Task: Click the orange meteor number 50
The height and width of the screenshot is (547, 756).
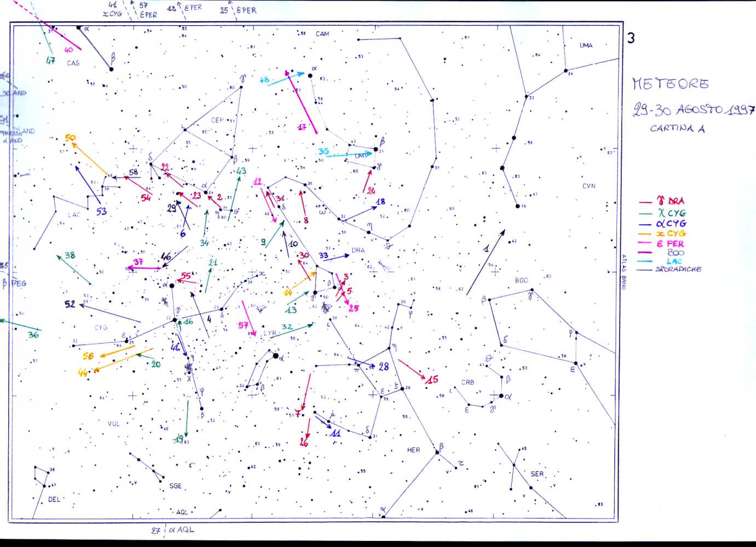Action: point(70,138)
